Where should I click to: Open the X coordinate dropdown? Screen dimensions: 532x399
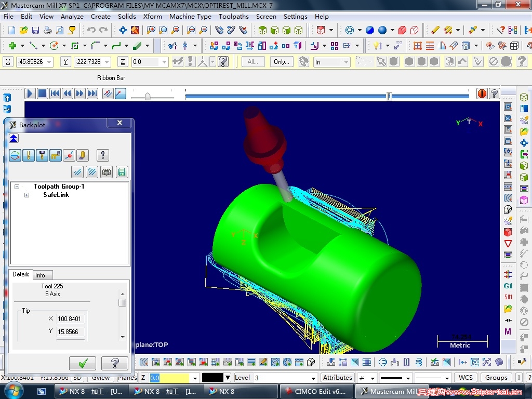click(49, 62)
